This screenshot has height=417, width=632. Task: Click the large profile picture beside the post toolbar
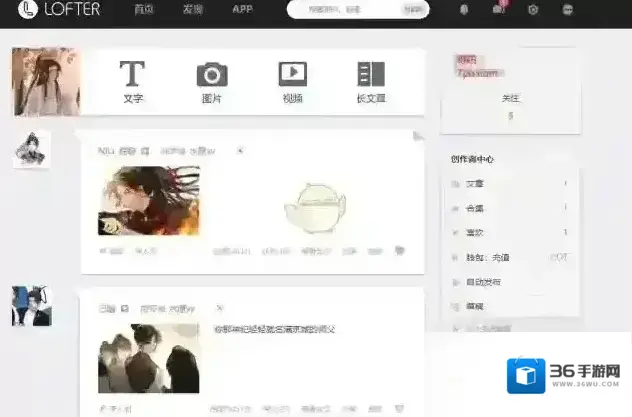[46, 82]
